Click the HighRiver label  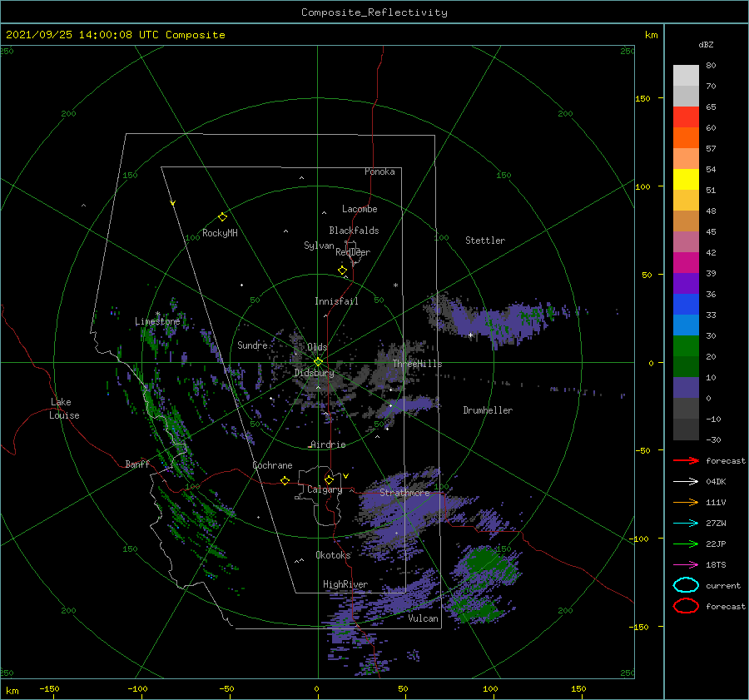pyautogui.click(x=345, y=584)
